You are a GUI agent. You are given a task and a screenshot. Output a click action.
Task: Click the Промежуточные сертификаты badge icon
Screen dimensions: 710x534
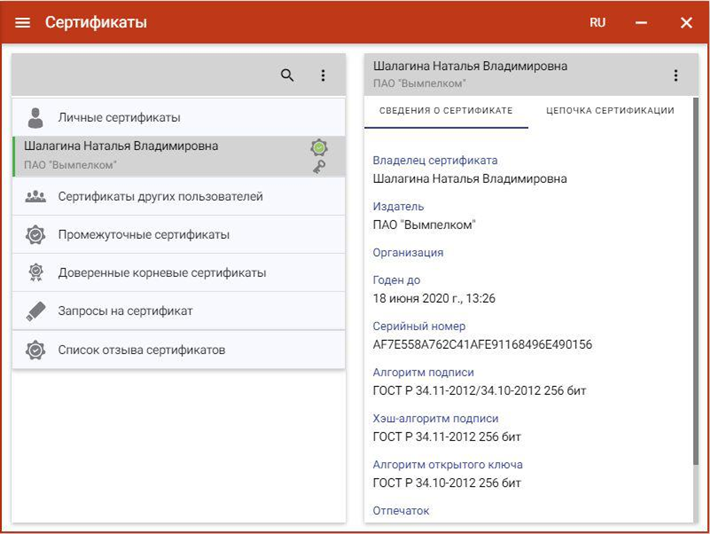35,235
